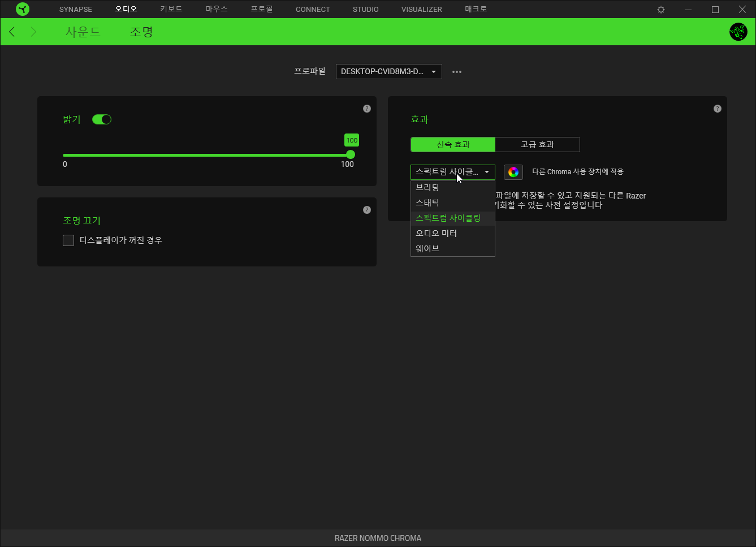Open profile options three-dot menu

point(457,72)
